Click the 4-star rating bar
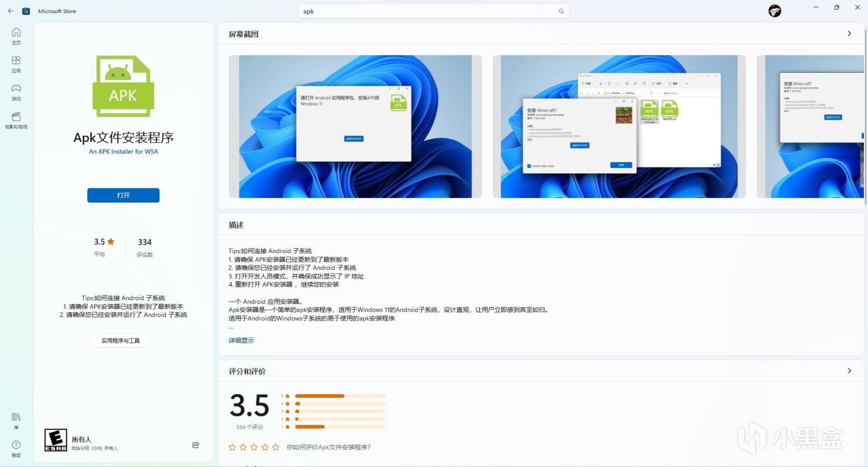 [x=340, y=404]
